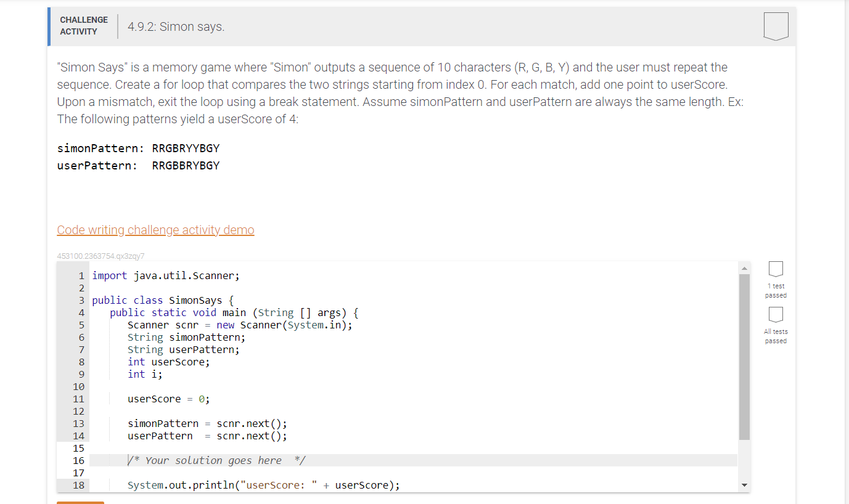Click the userPattern example text
This screenshot has height=504, width=849.
coord(138,165)
